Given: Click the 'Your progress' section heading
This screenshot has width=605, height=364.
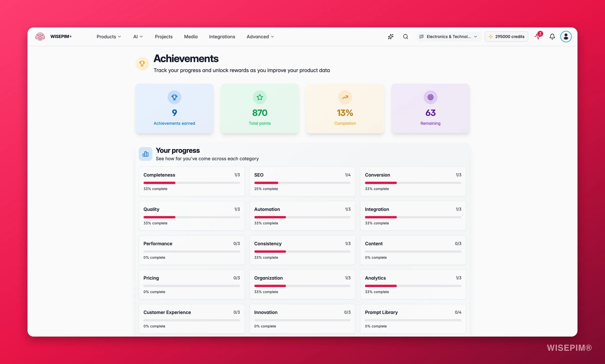Looking at the screenshot, I should coord(178,150).
